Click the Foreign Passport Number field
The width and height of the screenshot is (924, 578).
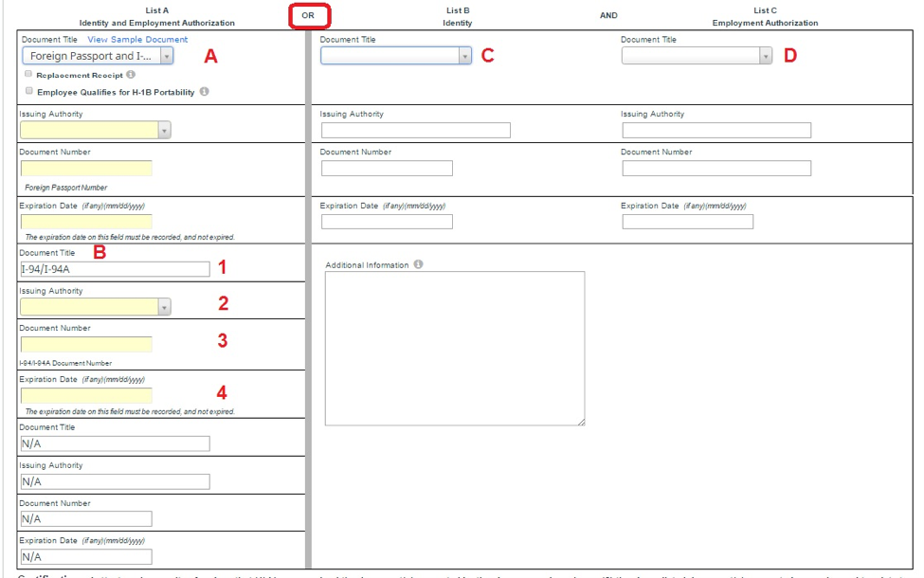(x=86, y=169)
